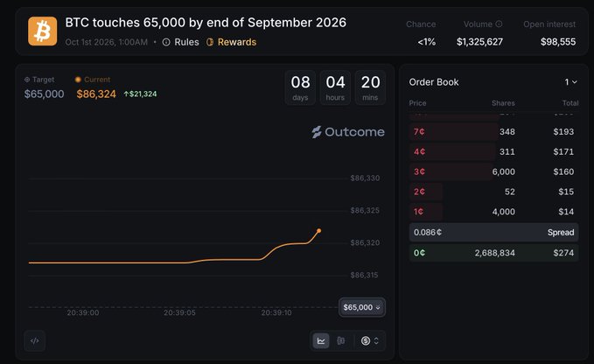
Task: Open the dollar currency selector
Action: [370, 341]
